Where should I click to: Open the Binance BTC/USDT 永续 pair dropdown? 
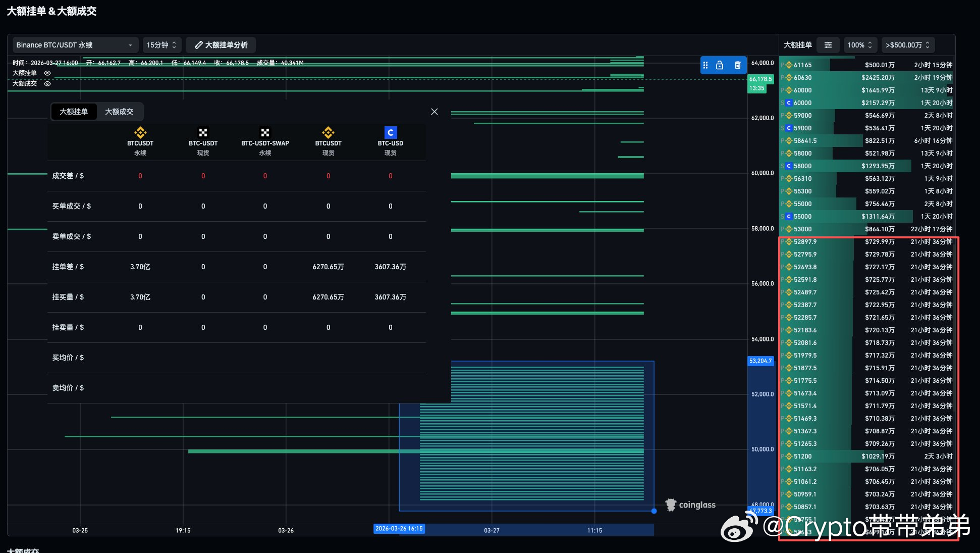(x=75, y=45)
